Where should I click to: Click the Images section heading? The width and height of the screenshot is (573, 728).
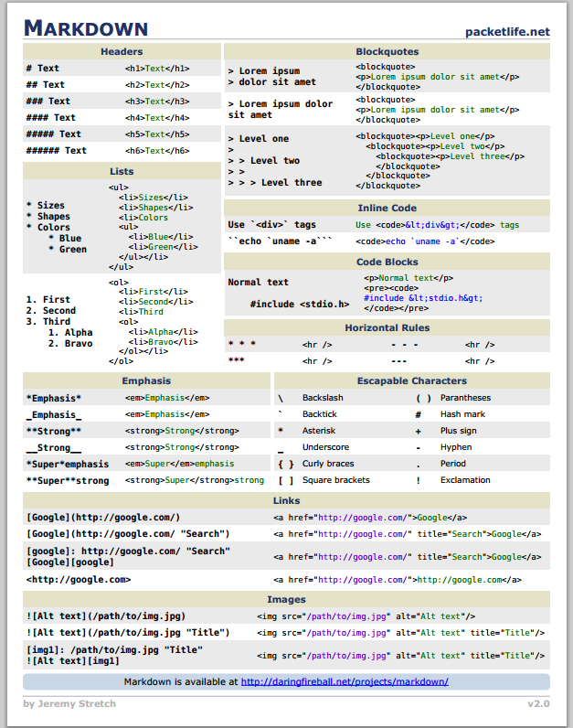286,599
